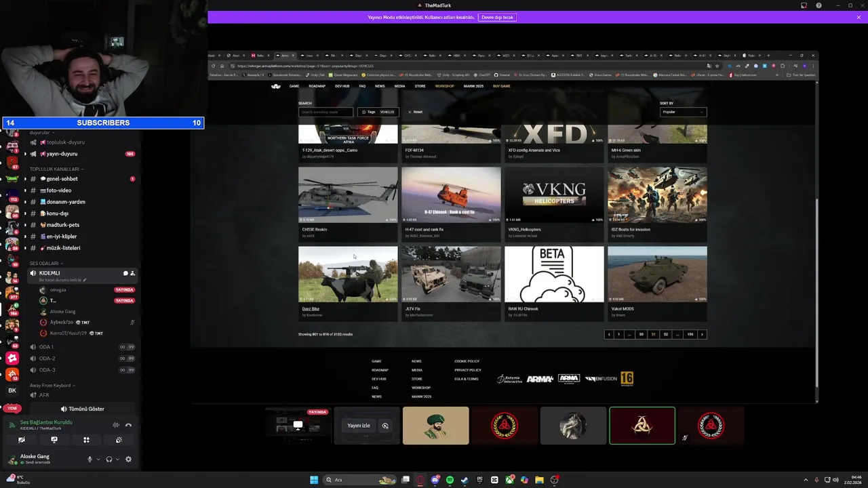Screen dimensions: 868x488
Task: Share your screen button in Discord
Action: point(54,440)
